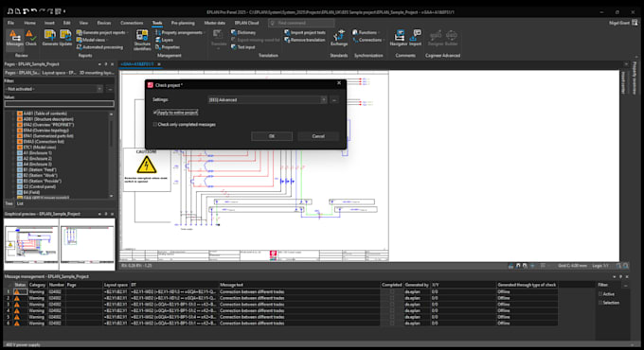Open the Master data ribbon tab
Image resolution: width=644 pixels, height=350 pixels.
pyautogui.click(x=214, y=23)
